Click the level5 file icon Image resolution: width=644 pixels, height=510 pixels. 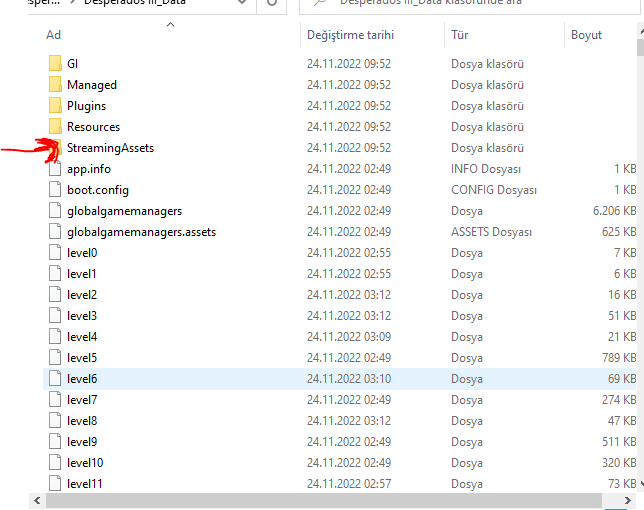coord(55,357)
